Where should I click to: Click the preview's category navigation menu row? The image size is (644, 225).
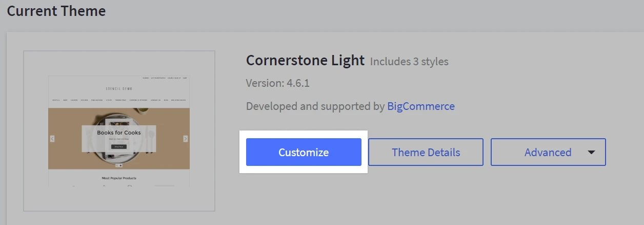click(119, 100)
